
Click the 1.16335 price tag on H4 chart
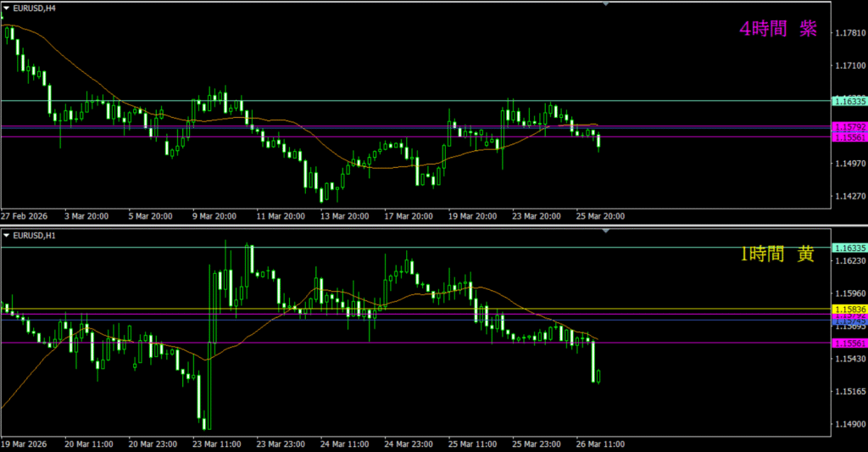(x=849, y=101)
